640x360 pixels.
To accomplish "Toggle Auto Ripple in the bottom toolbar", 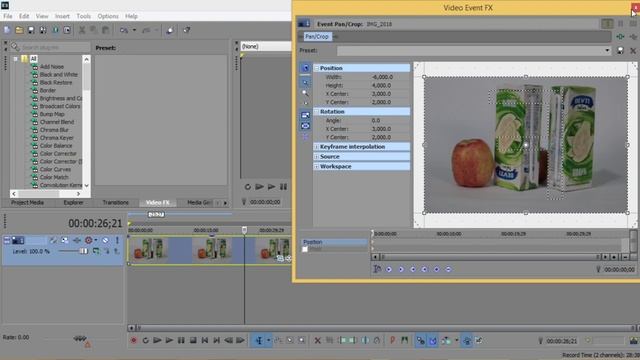I will [447, 340].
